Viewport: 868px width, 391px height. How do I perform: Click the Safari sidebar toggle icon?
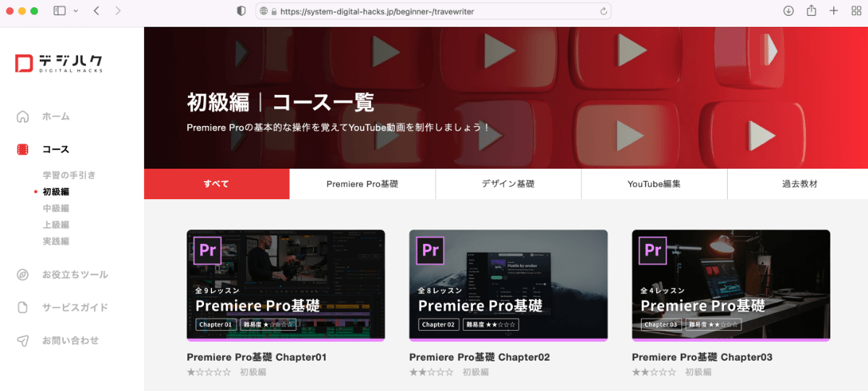coord(59,11)
